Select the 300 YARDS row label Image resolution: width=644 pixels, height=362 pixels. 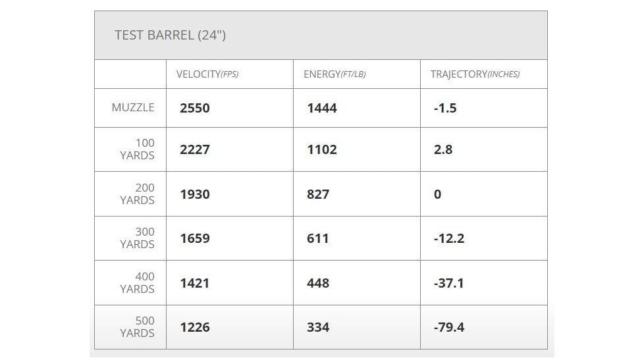[138, 238]
